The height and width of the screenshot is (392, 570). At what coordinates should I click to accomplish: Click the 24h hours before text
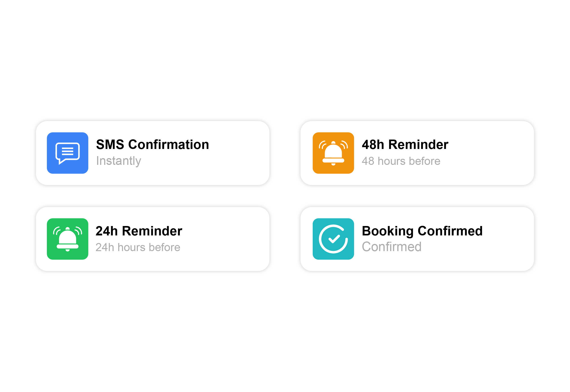[x=138, y=247]
